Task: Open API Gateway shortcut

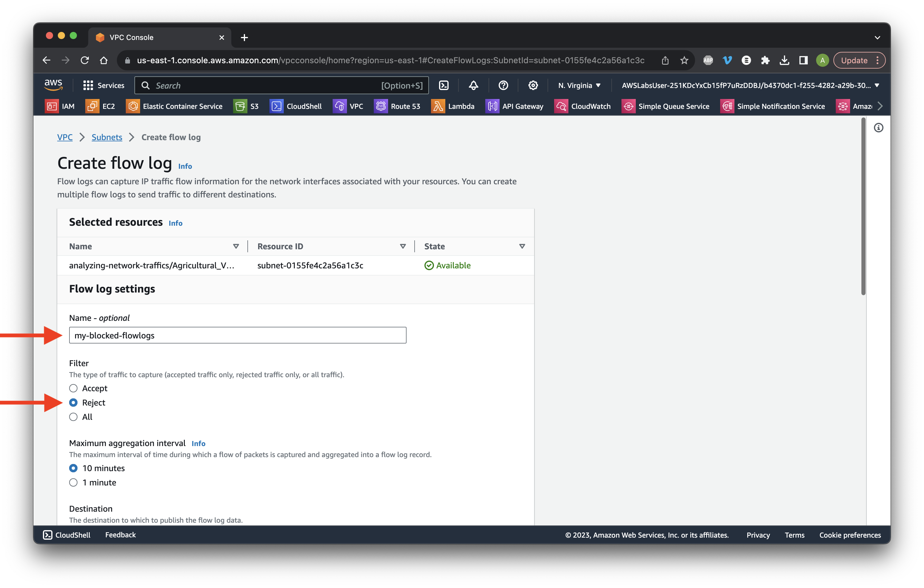Action: pyautogui.click(x=514, y=106)
